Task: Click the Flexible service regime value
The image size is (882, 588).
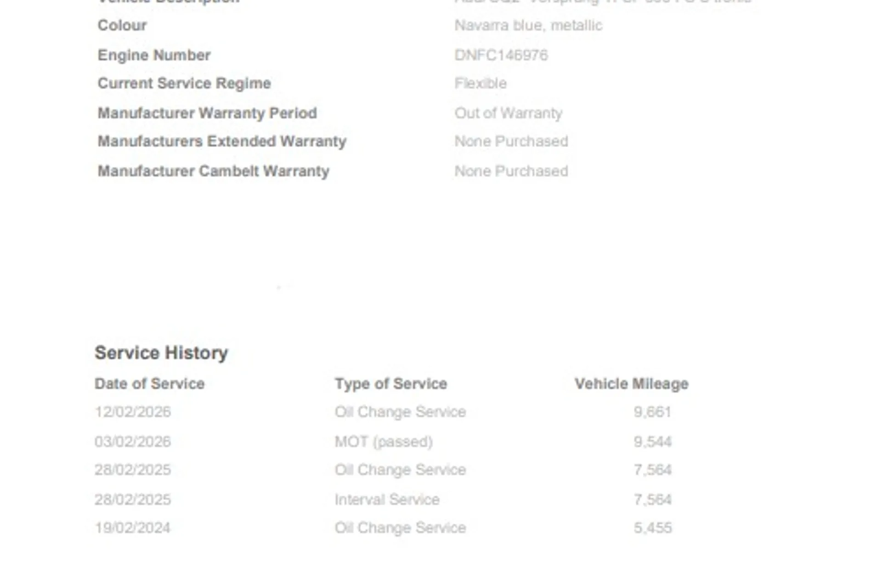Action: (x=481, y=83)
